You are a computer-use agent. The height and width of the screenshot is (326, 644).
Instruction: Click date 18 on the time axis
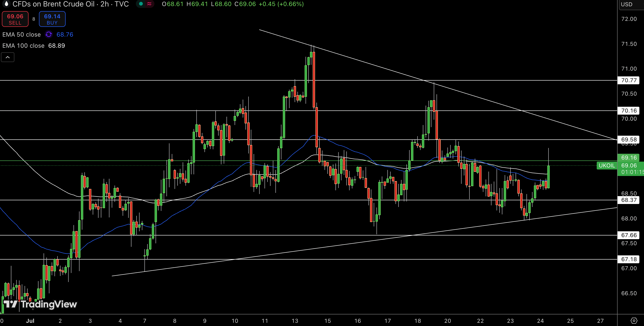[x=418, y=321]
